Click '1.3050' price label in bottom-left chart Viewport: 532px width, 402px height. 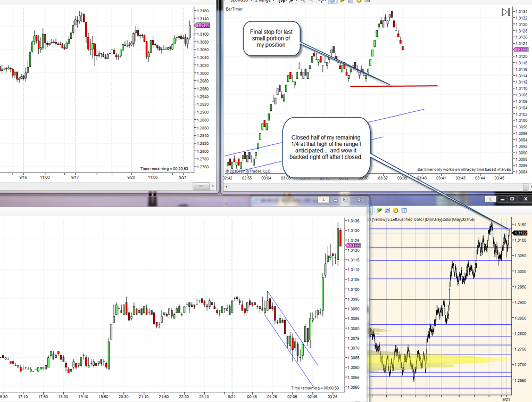(x=353, y=388)
